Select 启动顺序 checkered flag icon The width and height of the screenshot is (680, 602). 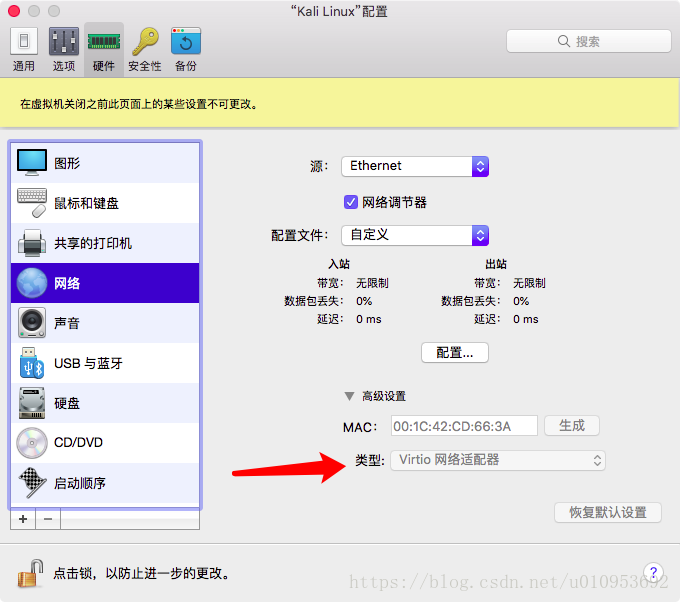[x=32, y=483]
